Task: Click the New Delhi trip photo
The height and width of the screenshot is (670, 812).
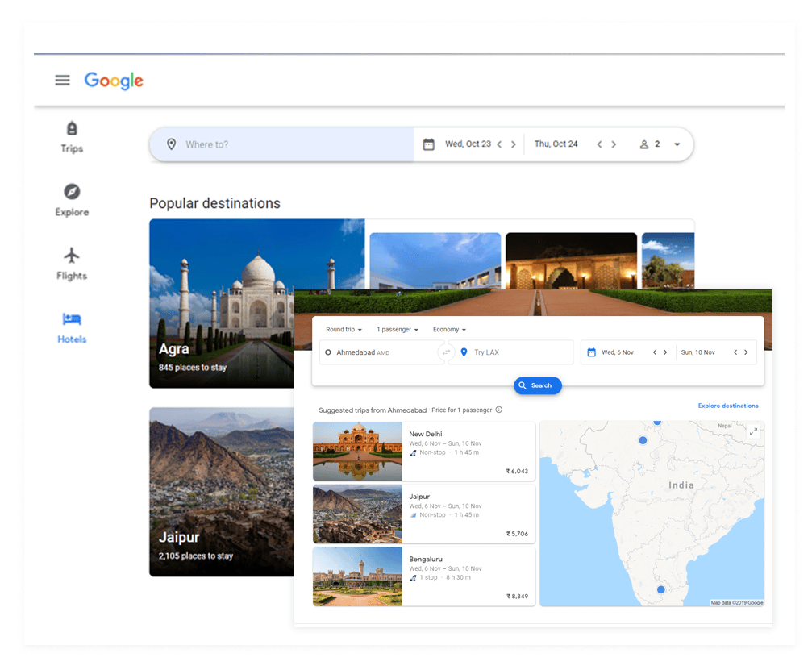Action: 357,451
